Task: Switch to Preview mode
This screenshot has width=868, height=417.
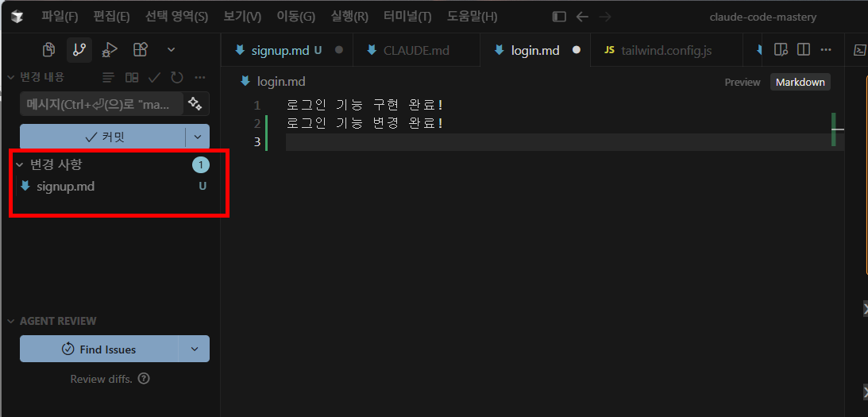Action: (x=743, y=82)
